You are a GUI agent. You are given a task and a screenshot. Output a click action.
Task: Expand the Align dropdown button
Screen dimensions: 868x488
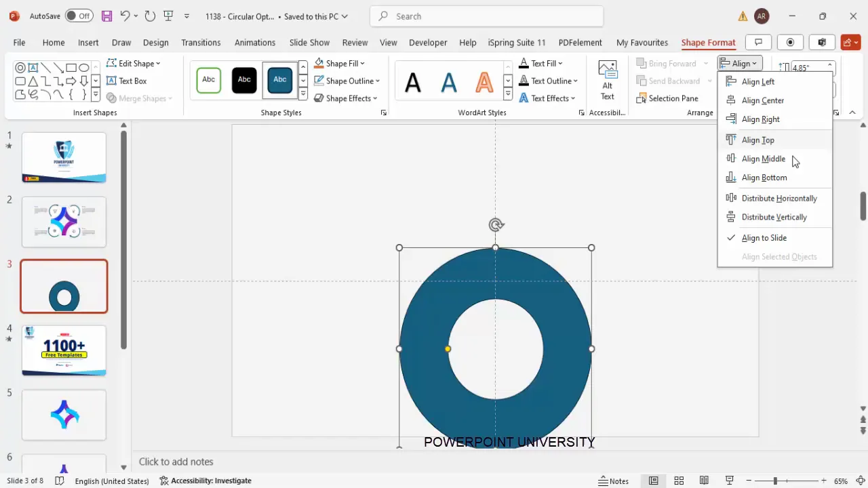click(x=741, y=63)
